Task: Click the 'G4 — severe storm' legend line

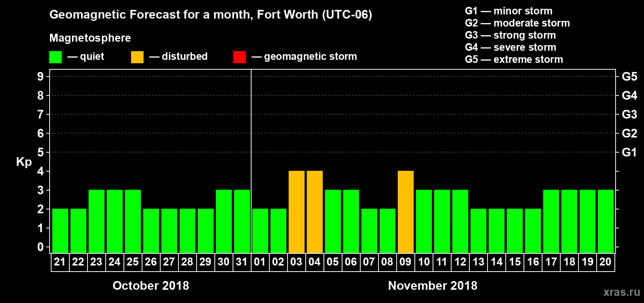Action: click(x=511, y=47)
